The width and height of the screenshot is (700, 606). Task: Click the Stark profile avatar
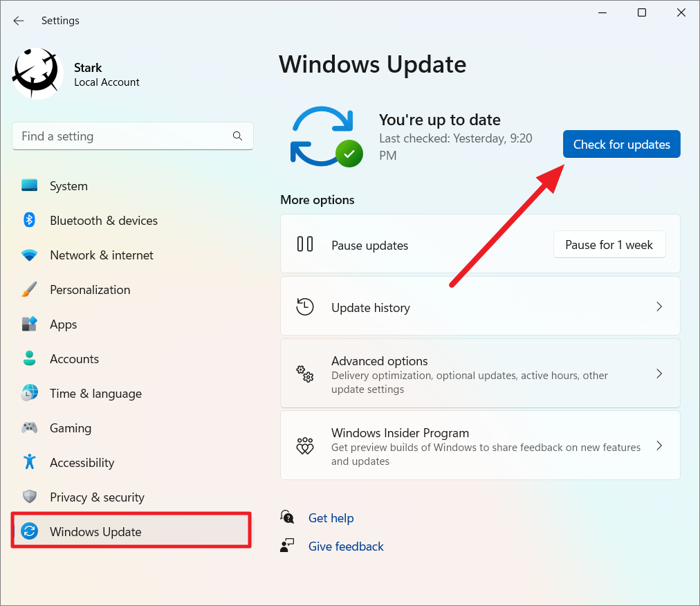[x=37, y=74]
